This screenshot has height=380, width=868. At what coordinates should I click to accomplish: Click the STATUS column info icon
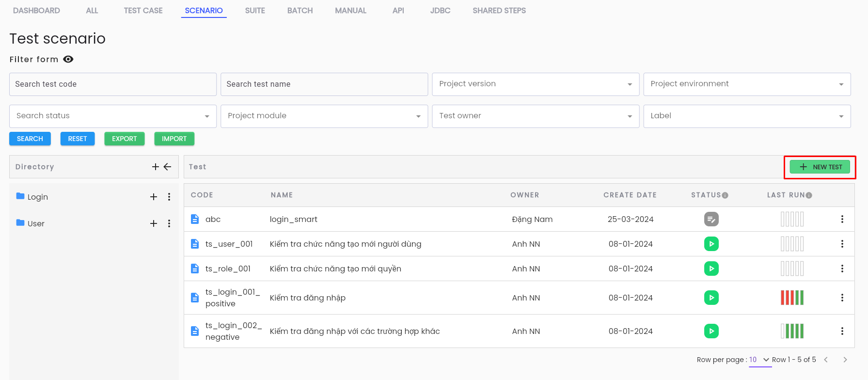tap(725, 195)
